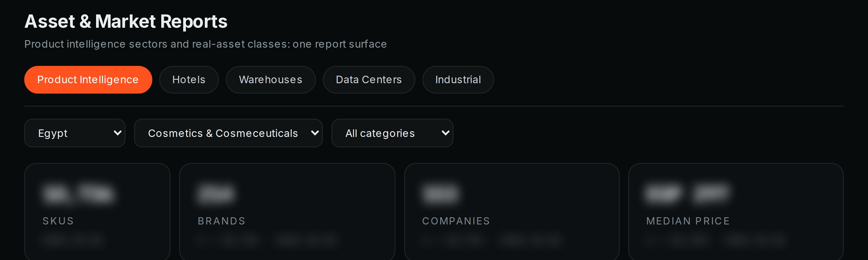Open the All categories dropdown
This screenshot has width=868, height=260.
point(392,133)
